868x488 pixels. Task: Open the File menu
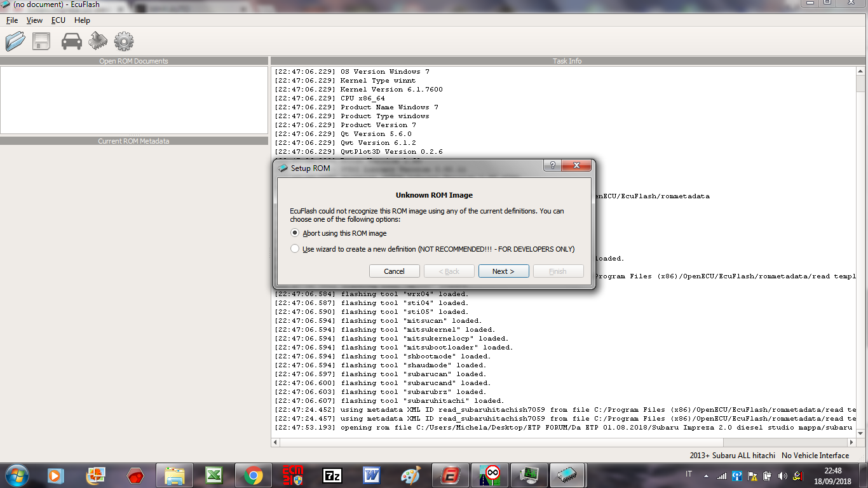click(12, 20)
